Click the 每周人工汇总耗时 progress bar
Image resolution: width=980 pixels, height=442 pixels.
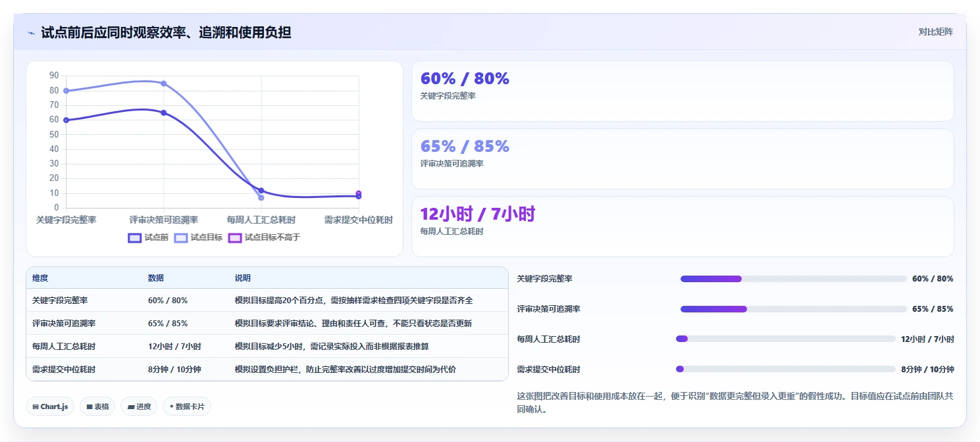[x=786, y=339]
